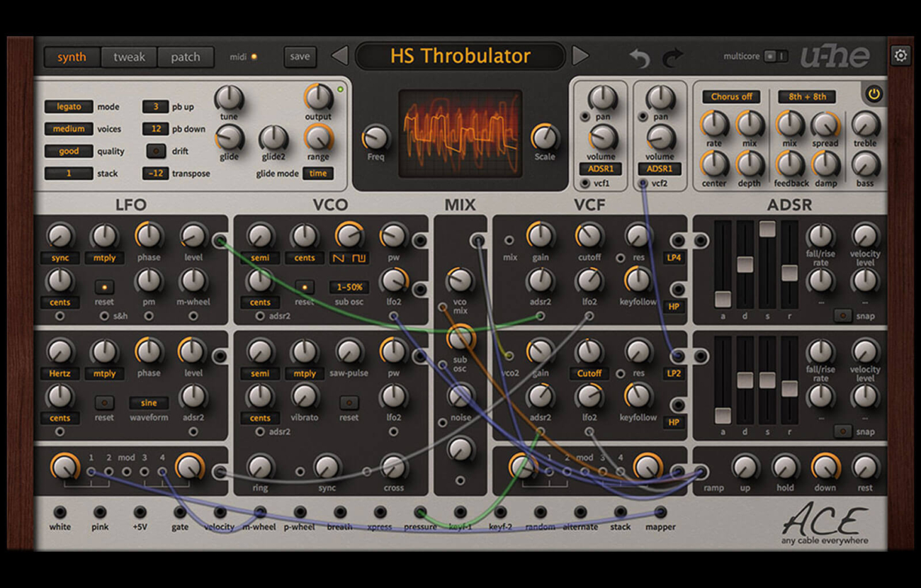
Task: Toggle the effects section power button
Action: [874, 94]
